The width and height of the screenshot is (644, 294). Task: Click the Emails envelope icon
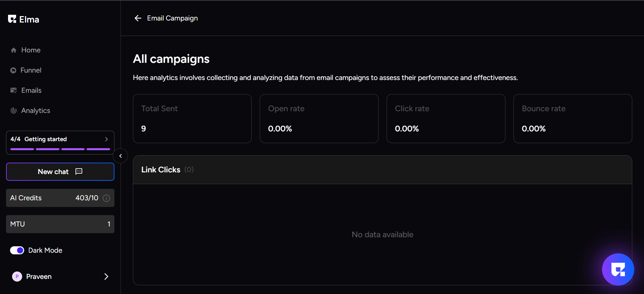(13, 90)
